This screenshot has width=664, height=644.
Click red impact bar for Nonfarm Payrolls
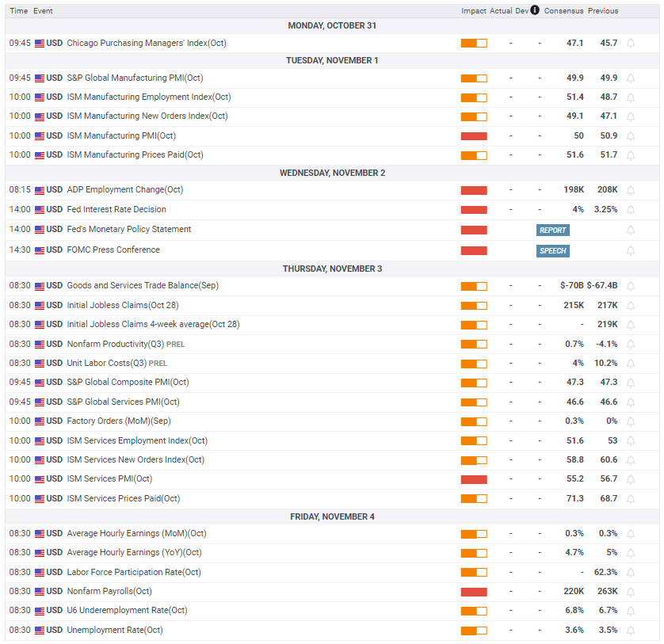pos(474,592)
